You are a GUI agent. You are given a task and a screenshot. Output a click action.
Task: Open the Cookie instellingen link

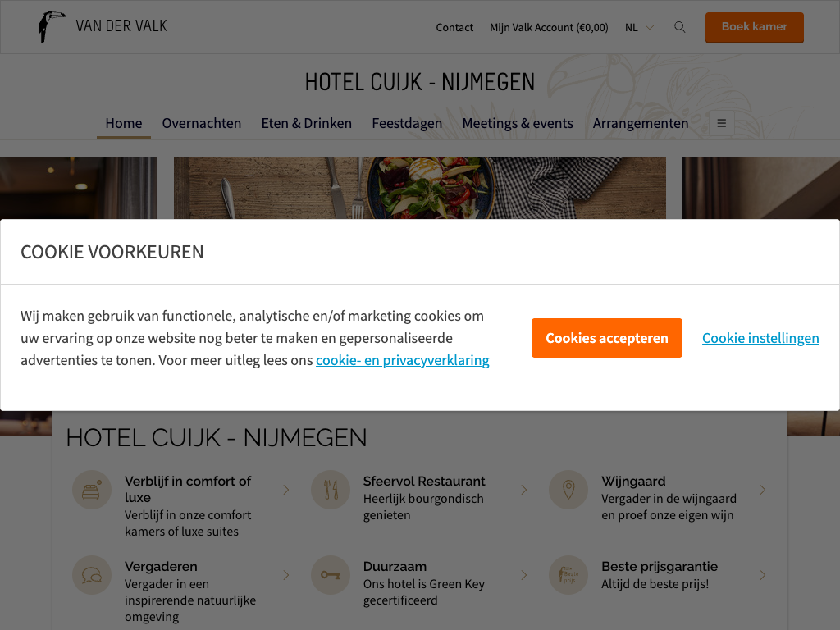pos(760,338)
